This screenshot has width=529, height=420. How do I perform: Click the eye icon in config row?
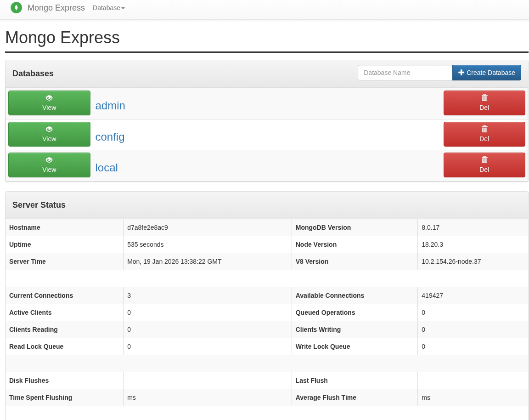pos(49,129)
